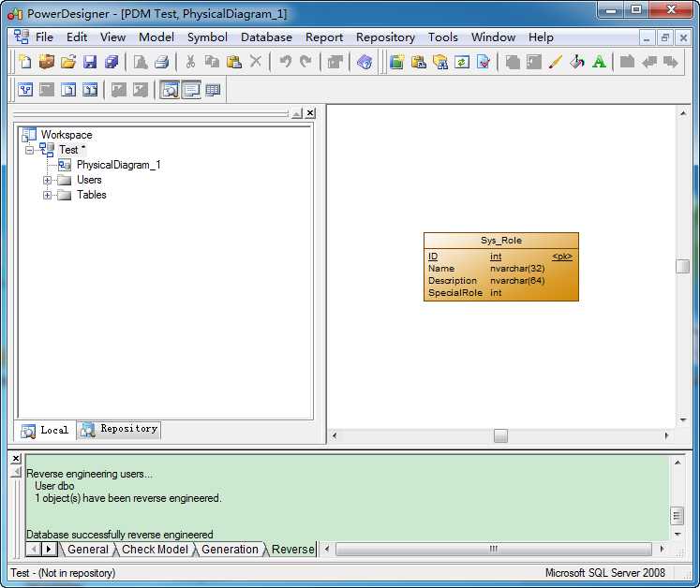Close the output panel with X button
The width and height of the screenshot is (700, 588).
coord(16,458)
